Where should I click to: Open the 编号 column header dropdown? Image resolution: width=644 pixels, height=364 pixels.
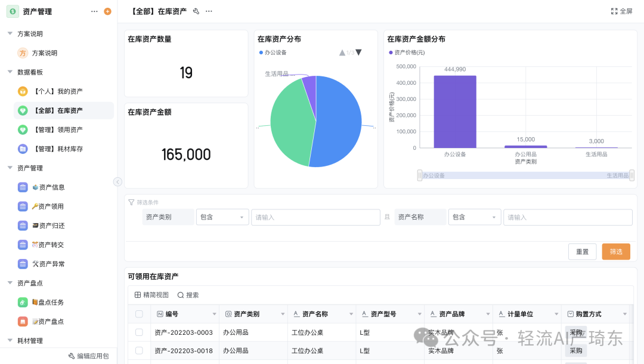[215, 313]
